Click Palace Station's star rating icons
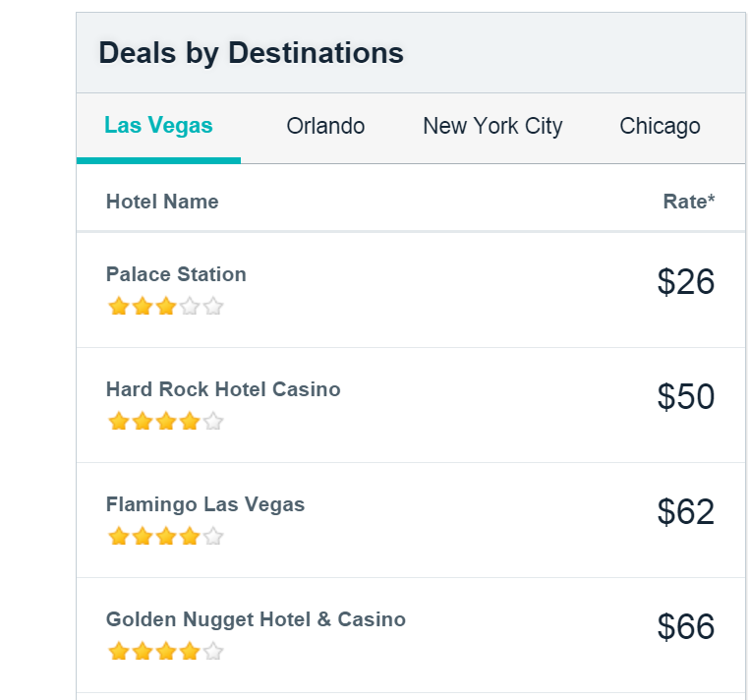Screen dimensions: 749x700 click(166, 307)
